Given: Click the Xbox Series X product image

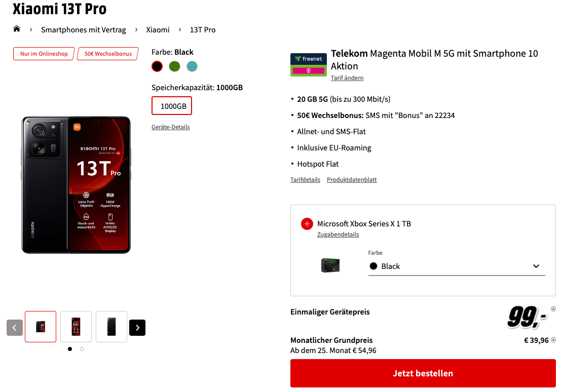Looking at the screenshot, I should [330, 266].
